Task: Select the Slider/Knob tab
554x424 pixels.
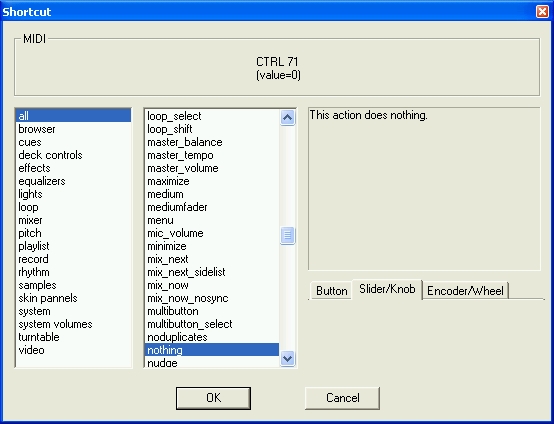Action: tap(387, 289)
